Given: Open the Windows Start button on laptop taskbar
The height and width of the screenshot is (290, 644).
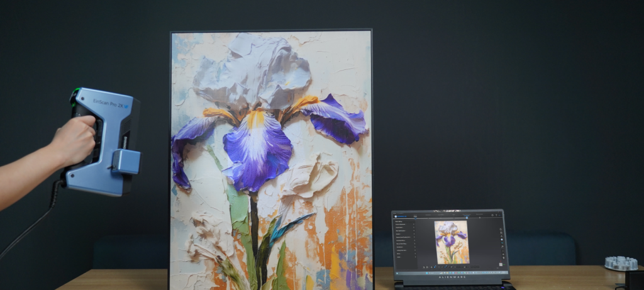Looking at the screenshot, I should (427, 273).
